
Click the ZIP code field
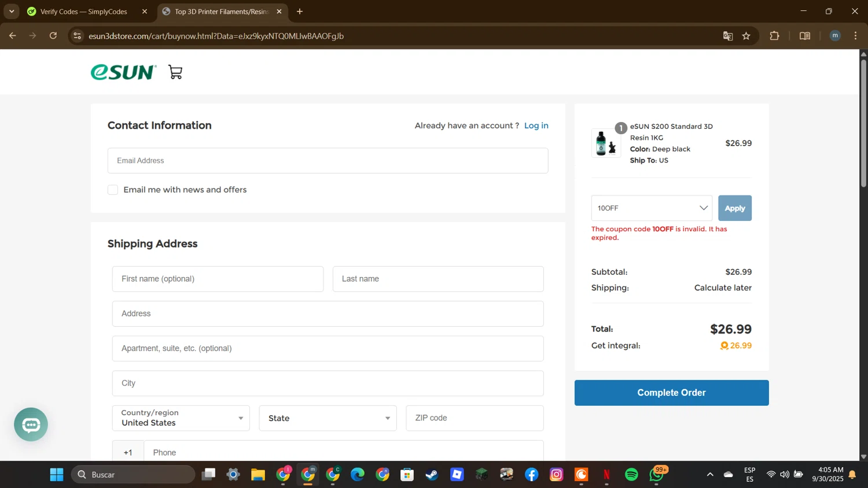point(475,418)
